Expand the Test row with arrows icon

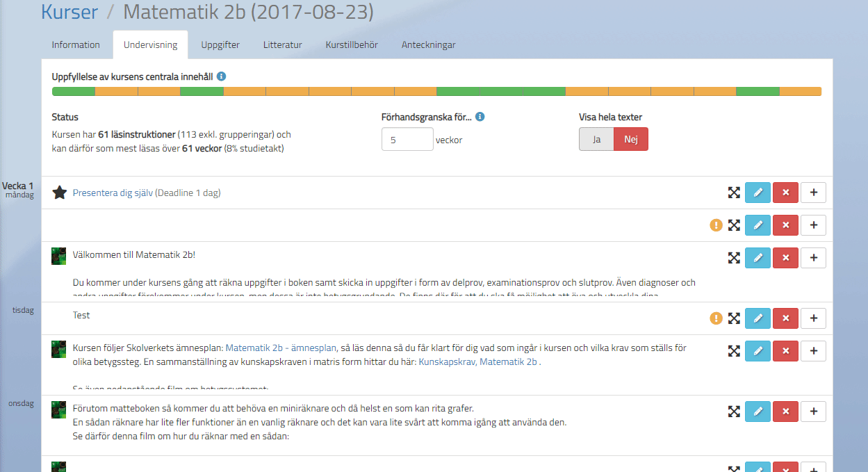(x=733, y=318)
